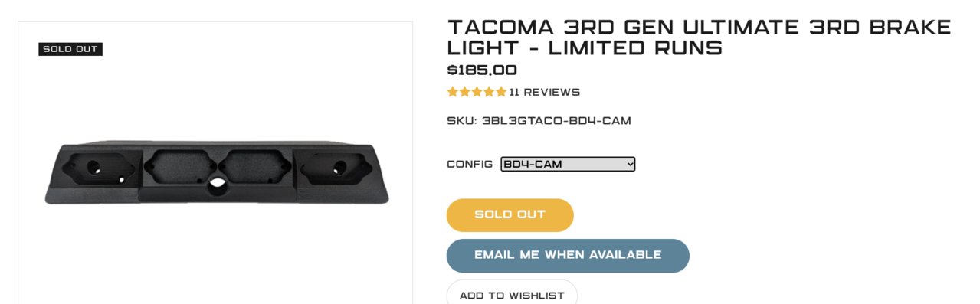Click the fourth gold rating star
The height and width of the screenshot is (304, 980).
pos(489,92)
